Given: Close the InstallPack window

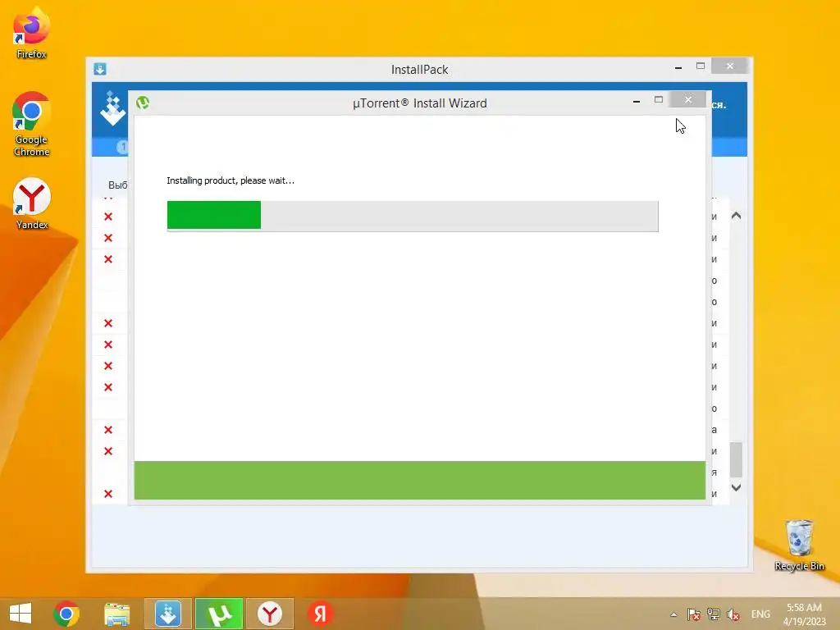Looking at the screenshot, I should [x=729, y=66].
